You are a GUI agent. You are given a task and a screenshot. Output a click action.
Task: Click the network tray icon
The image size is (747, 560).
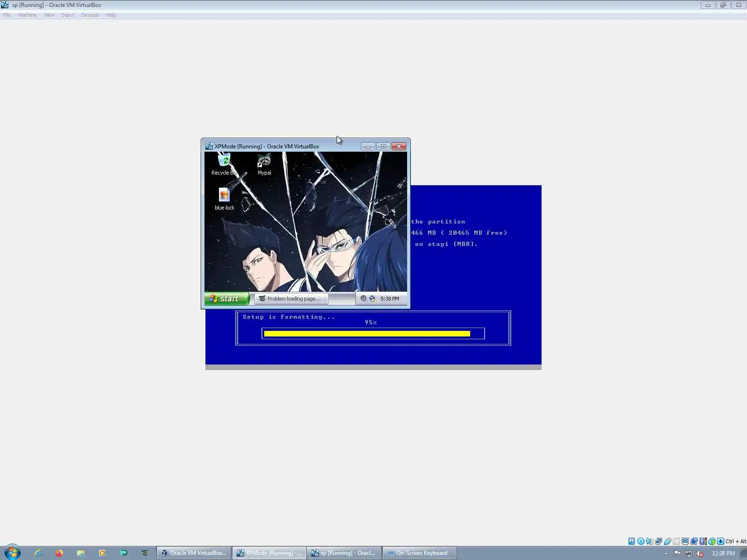click(x=689, y=553)
